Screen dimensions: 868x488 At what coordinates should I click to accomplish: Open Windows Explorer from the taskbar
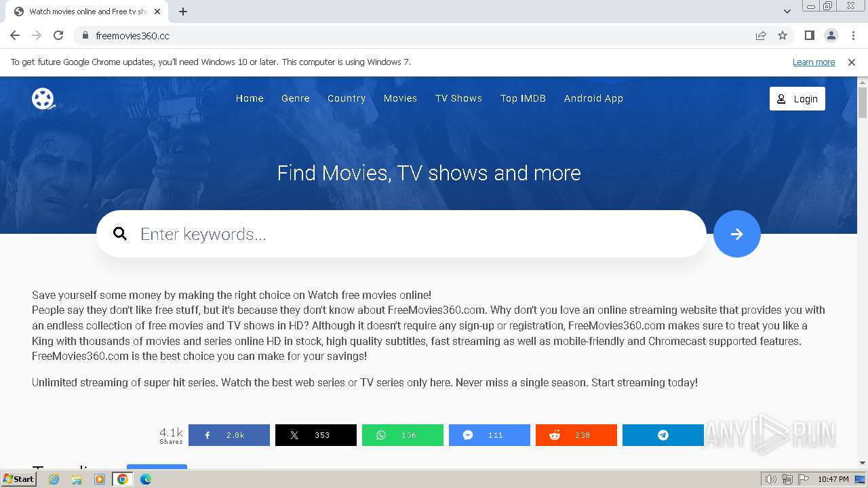(77, 479)
